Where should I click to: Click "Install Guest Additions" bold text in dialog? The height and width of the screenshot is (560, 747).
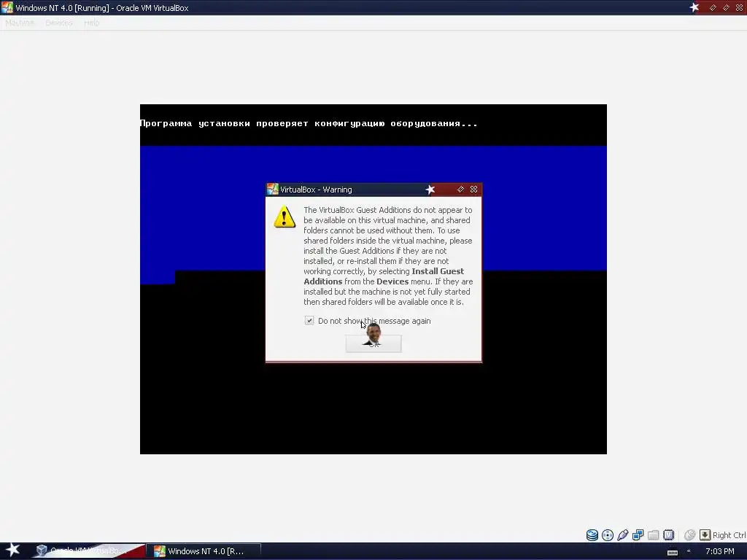pos(384,276)
